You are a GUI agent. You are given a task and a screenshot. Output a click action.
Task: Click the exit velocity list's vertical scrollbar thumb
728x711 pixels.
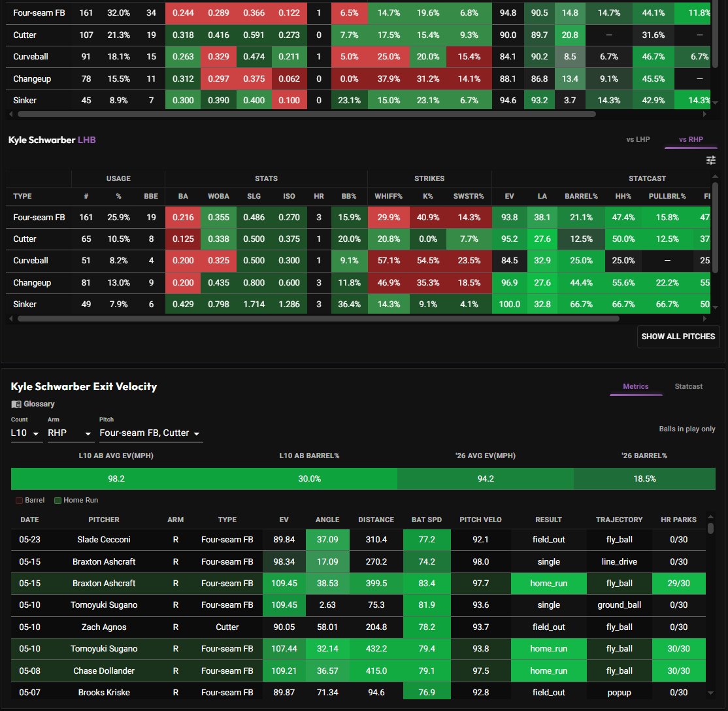click(710, 528)
